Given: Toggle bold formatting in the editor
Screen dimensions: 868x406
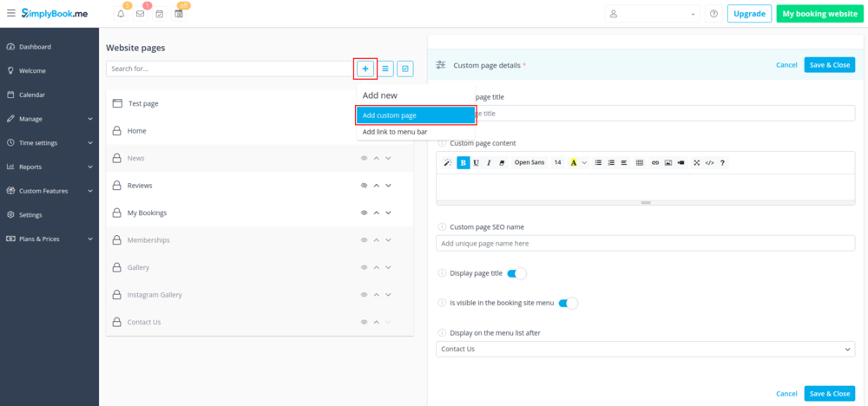Looking at the screenshot, I should pos(463,162).
